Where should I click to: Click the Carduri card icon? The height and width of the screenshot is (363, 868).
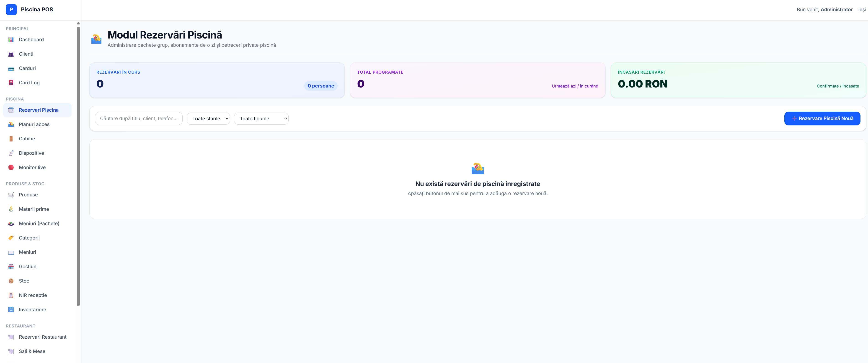tap(11, 68)
